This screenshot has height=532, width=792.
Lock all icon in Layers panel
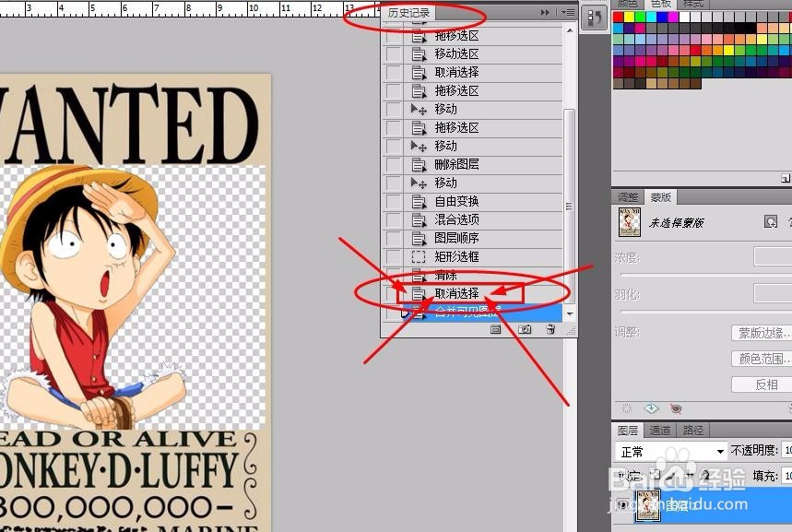pos(705,475)
